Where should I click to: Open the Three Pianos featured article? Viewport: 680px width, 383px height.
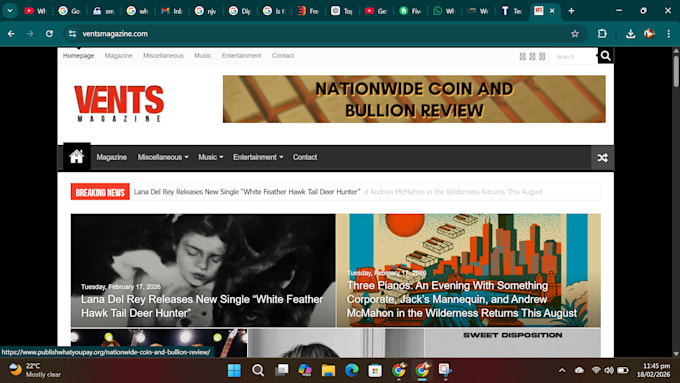469,270
